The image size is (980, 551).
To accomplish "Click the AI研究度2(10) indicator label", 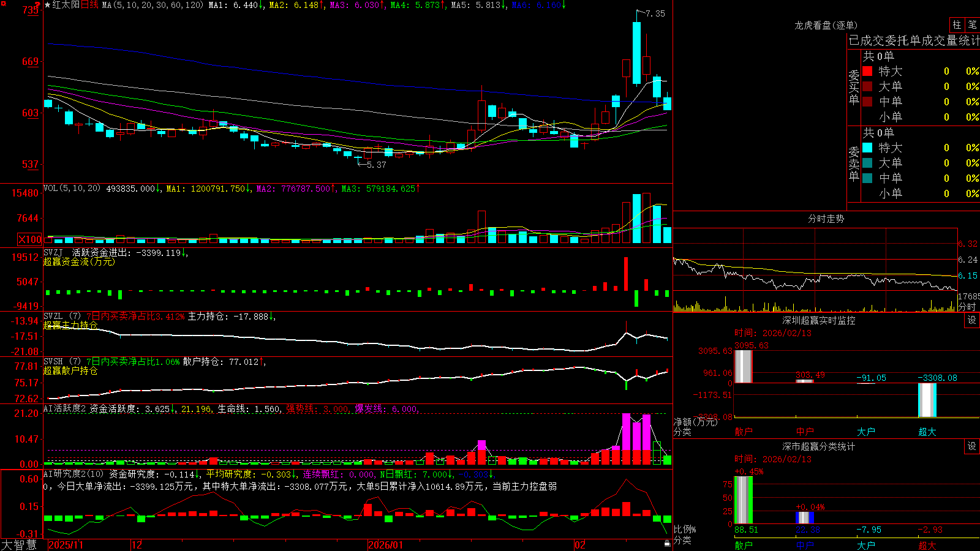I will coord(74,474).
